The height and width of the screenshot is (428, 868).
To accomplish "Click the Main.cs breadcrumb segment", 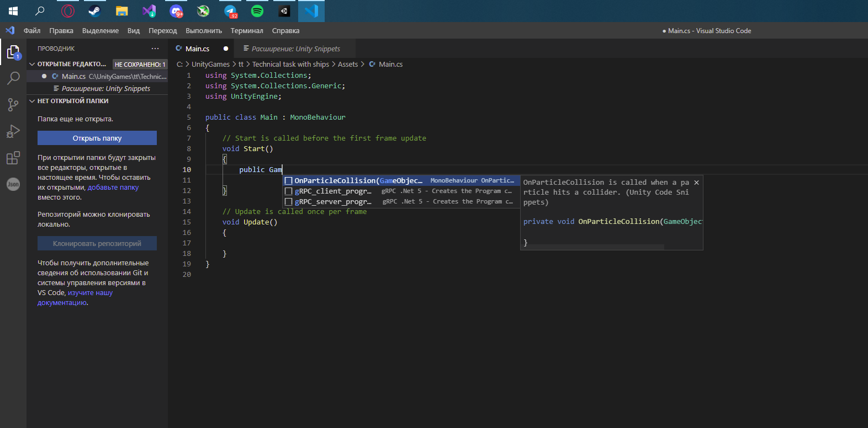I will coord(390,65).
